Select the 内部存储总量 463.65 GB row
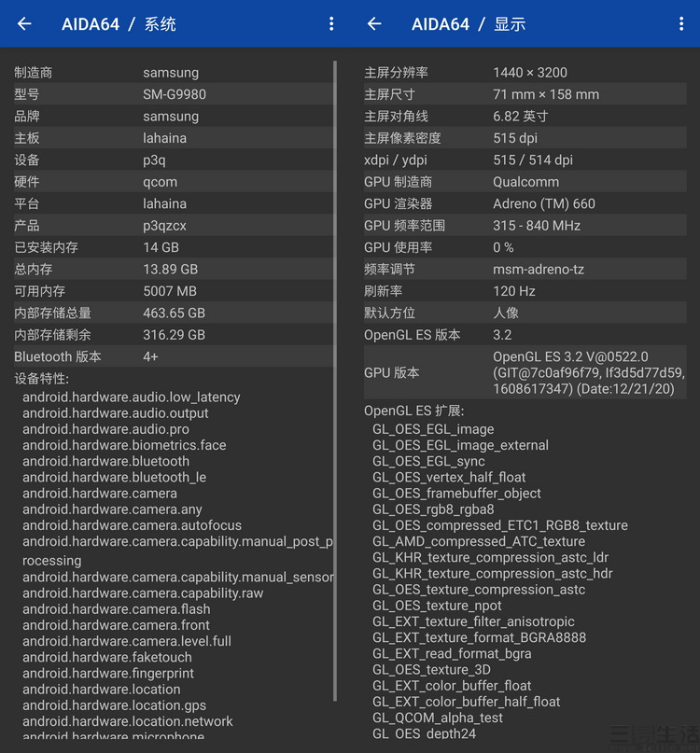The width and height of the screenshot is (700, 753). pos(173,313)
